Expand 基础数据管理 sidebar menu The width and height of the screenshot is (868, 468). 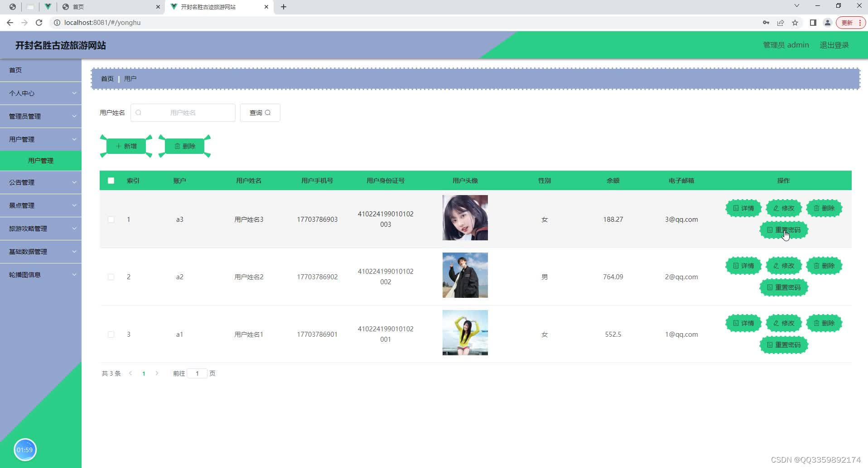pyautogui.click(x=41, y=252)
